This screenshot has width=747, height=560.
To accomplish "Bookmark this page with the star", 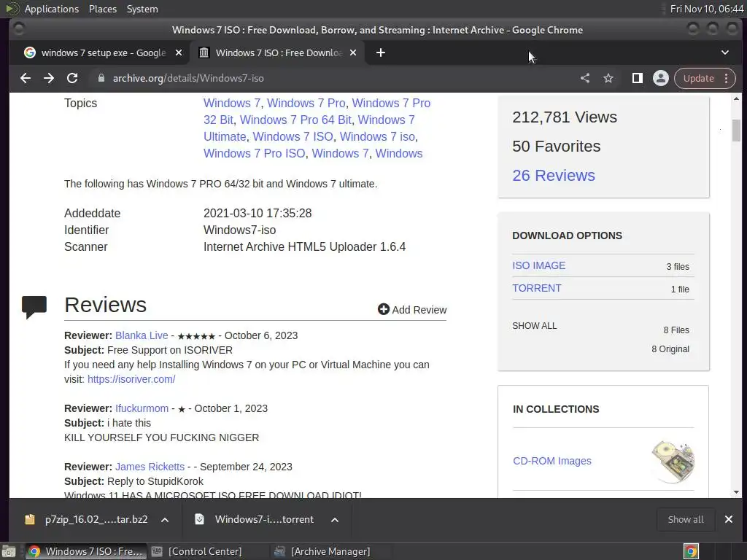I will [x=608, y=78].
